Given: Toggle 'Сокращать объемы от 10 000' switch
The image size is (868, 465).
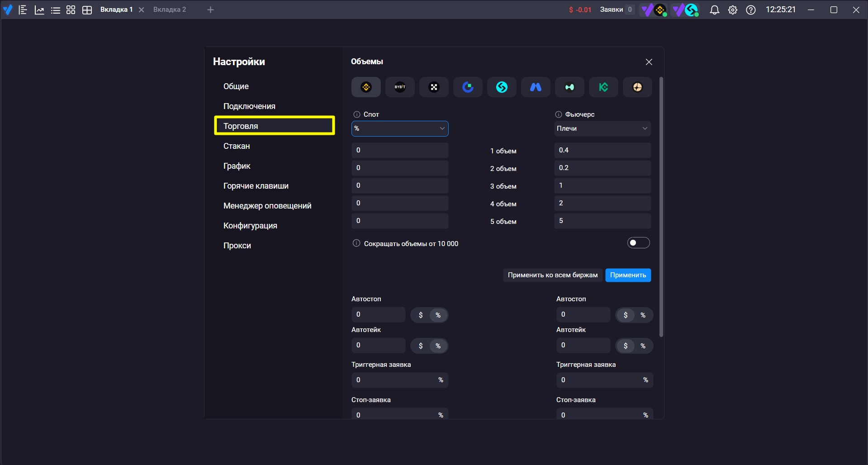Looking at the screenshot, I should click(x=638, y=243).
